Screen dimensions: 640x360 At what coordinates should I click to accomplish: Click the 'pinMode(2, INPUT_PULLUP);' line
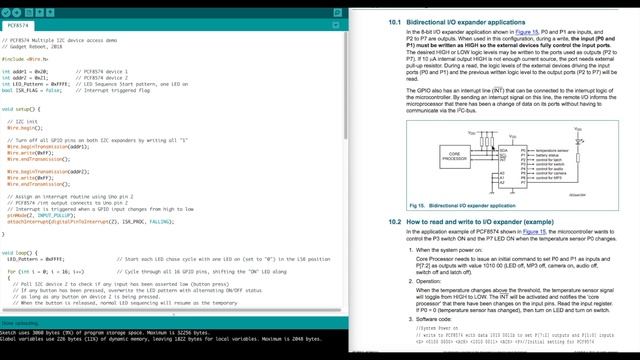(x=41, y=216)
